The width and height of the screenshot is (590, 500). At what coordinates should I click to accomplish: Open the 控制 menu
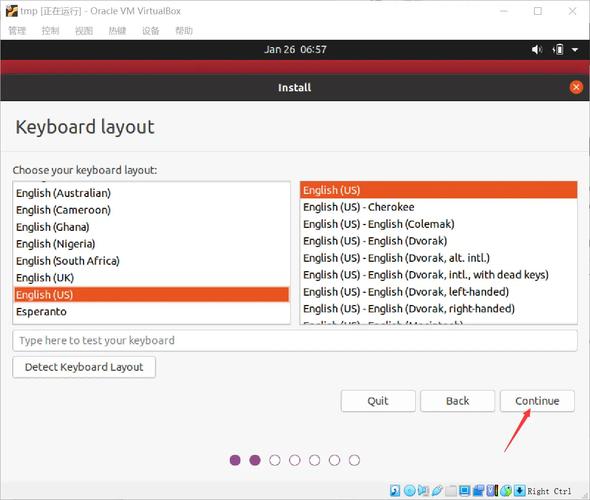(x=50, y=31)
